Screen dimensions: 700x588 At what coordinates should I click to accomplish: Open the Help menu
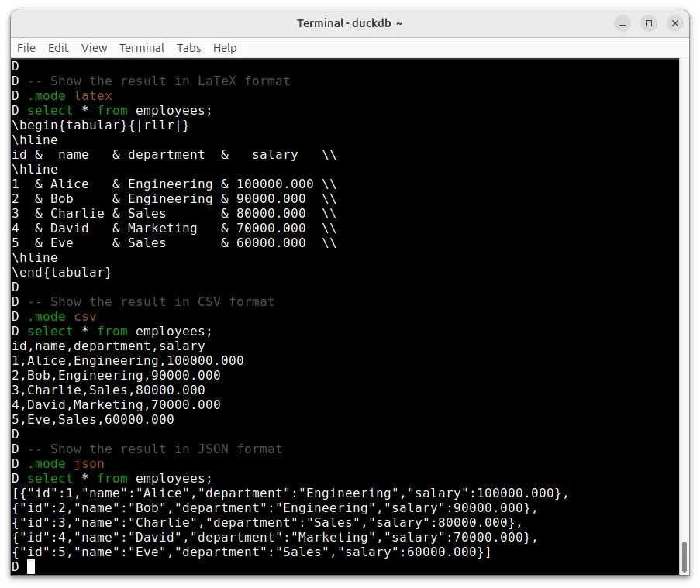point(225,48)
